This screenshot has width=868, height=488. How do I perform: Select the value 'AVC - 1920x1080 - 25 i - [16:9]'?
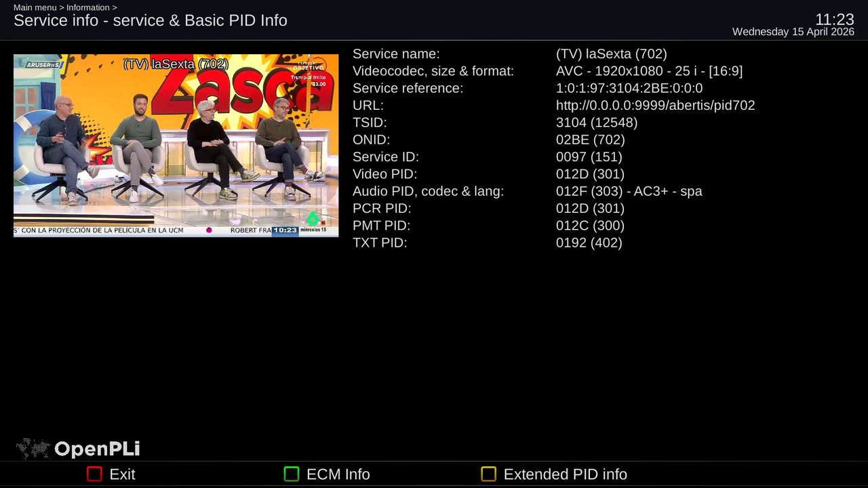(x=649, y=71)
